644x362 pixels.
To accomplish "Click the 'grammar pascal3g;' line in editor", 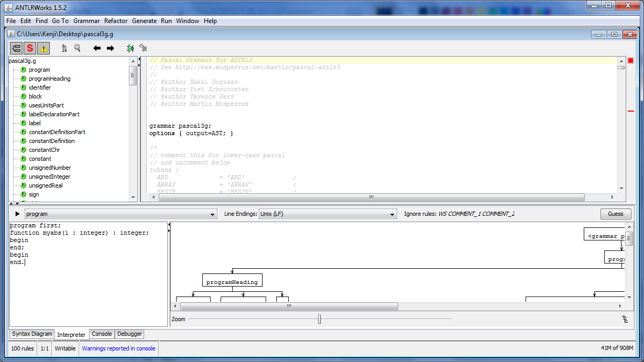I will tap(180, 126).
